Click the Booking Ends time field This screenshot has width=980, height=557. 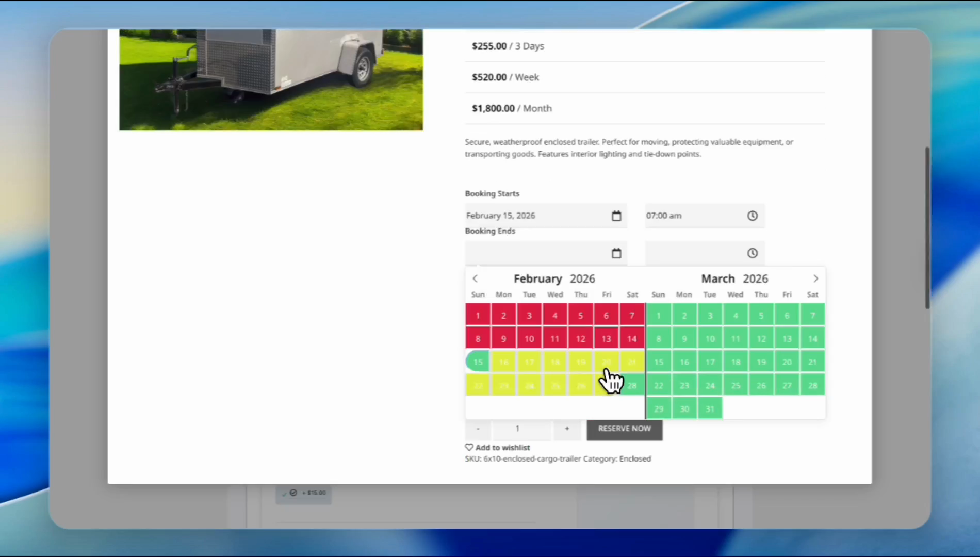[694, 253]
